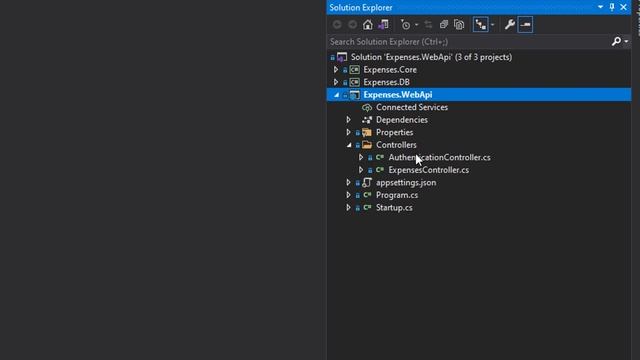Click the Properties folder icon
The height and width of the screenshot is (360, 640).
367,133
